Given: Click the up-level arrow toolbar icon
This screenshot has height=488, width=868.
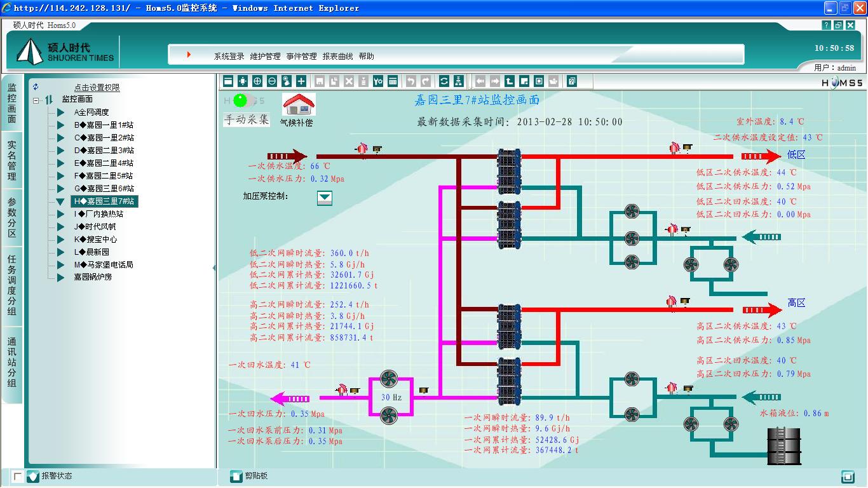Looking at the screenshot, I should (x=510, y=81).
